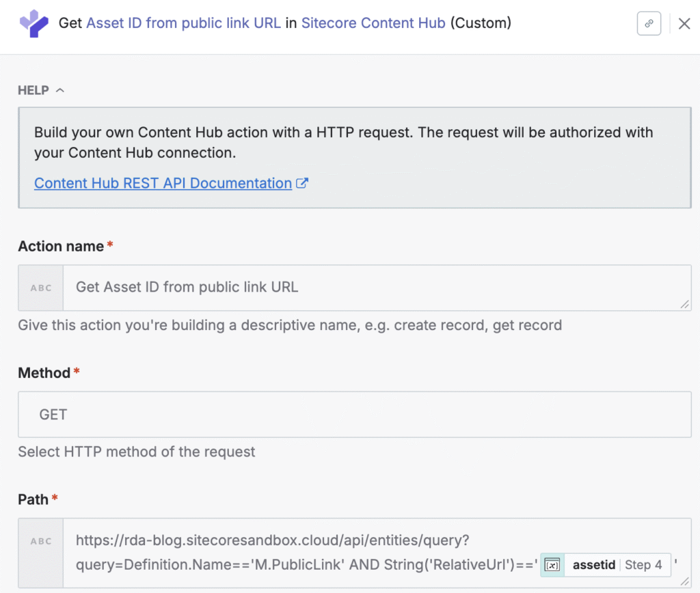Collapse the HELP section chevron
The width and height of the screenshot is (700, 593).
click(x=60, y=91)
